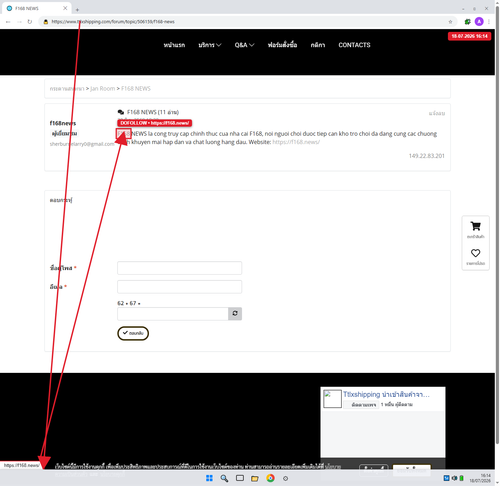Click the IP address 149.22.83.201
Screen dimensions: 500x486
pos(427,156)
